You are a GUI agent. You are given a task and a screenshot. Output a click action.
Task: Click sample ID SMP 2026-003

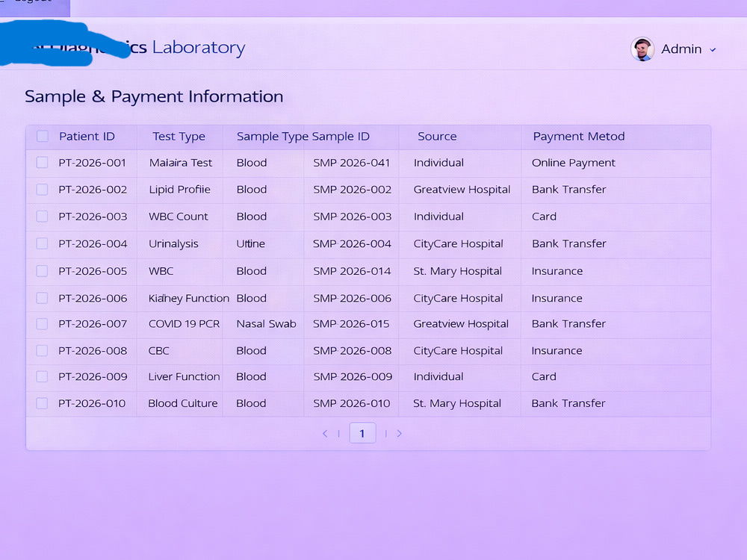(352, 217)
